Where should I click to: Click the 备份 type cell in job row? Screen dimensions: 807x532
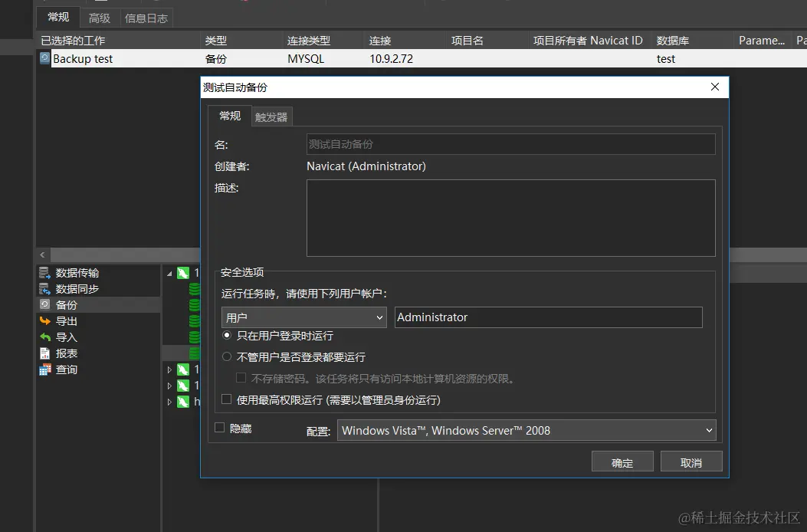215,59
